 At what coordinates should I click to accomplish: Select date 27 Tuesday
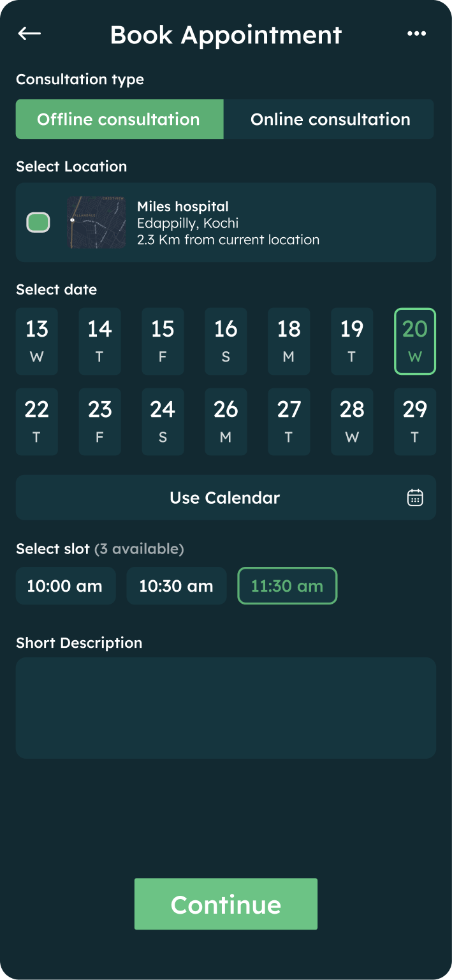(289, 421)
